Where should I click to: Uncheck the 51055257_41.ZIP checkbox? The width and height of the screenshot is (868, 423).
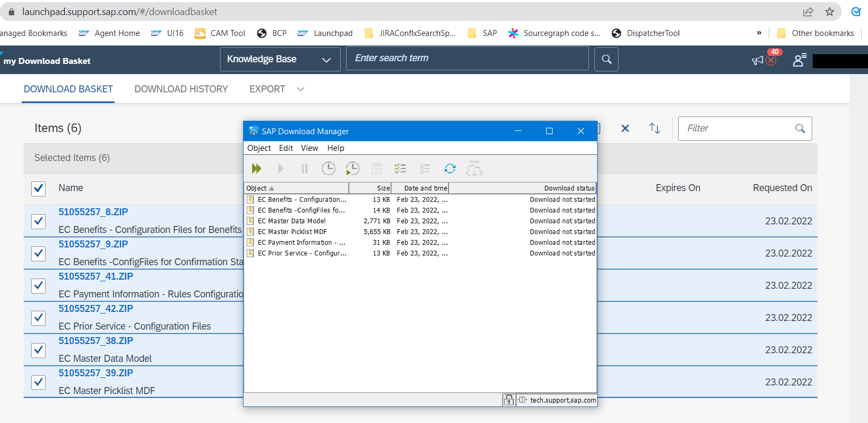tap(39, 286)
